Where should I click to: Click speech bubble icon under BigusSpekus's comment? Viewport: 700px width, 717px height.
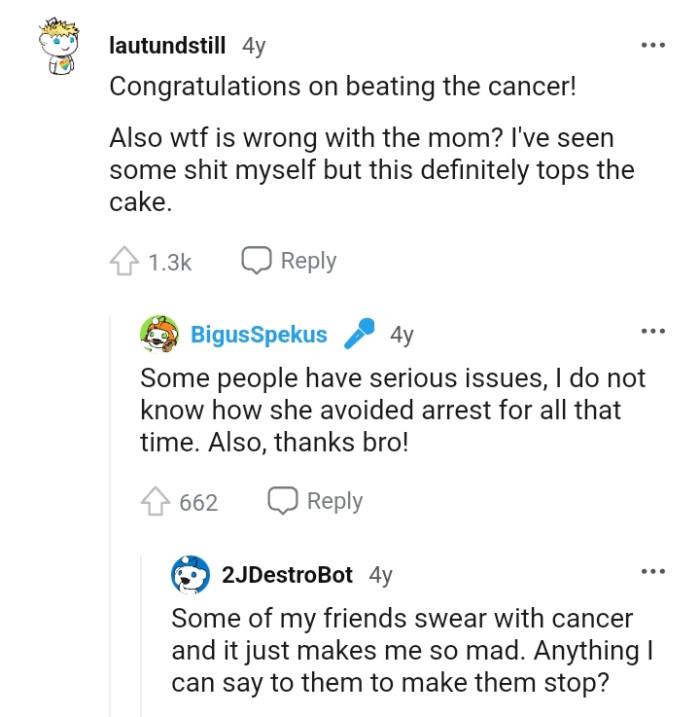point(283,501)
